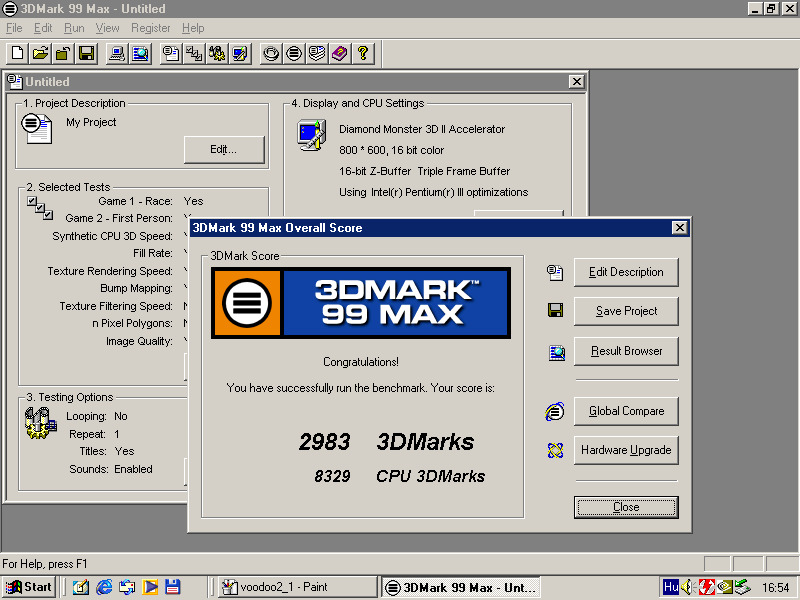Screen dimensions: 800x600
Task: Click the Hardware Upgrade button
Action: (626, 450)
